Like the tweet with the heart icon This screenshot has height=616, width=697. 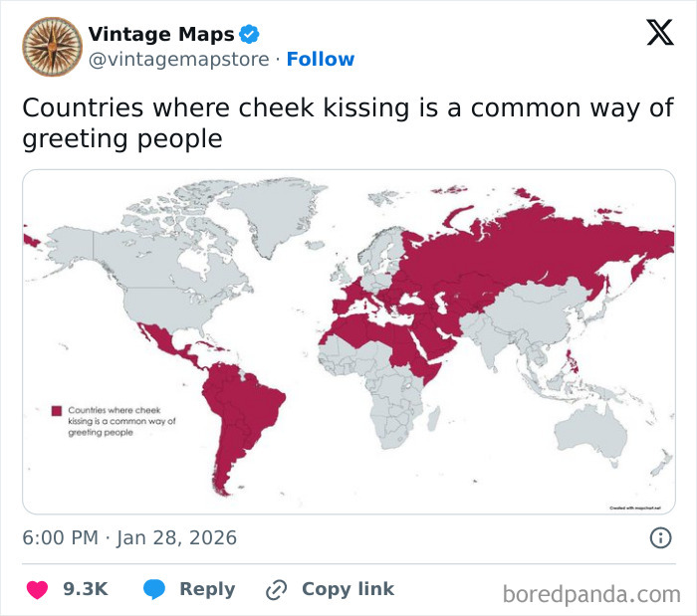pyautogui.click(x=37, y=589)
